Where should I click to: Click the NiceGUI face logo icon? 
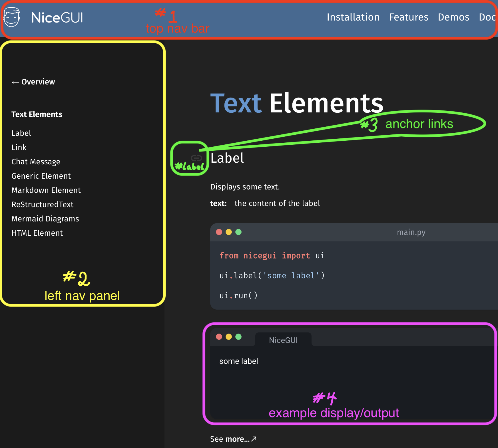coord(12,17)
